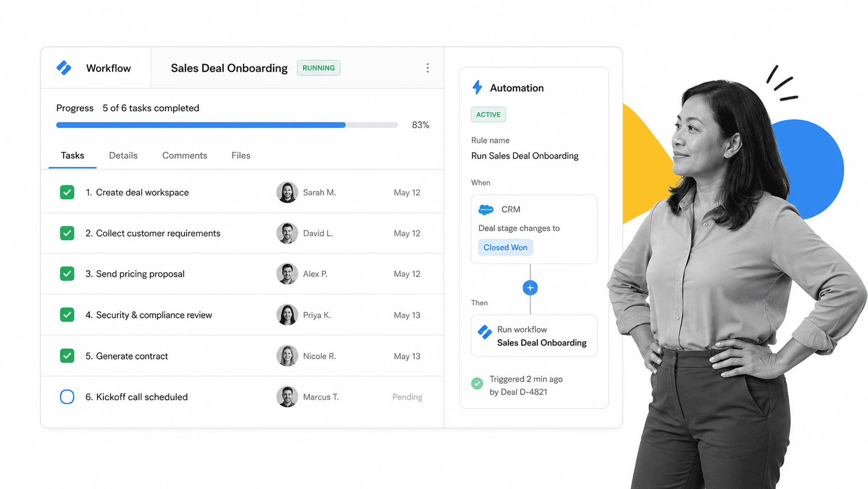The height and width of the screenshot is (489, 868).
Task: Uncheck Collect customer requirements task
Action: pyautogui.click(x=67, y=233)
